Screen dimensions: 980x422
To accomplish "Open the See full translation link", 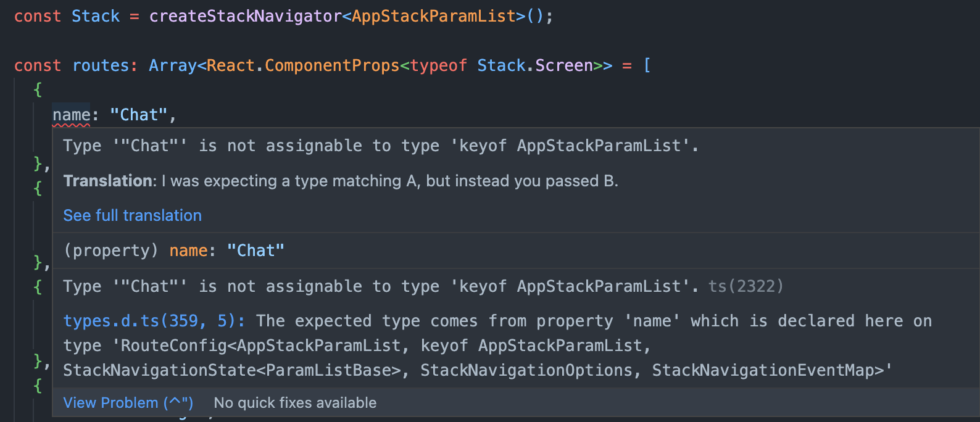I will (x=133, y=215).
